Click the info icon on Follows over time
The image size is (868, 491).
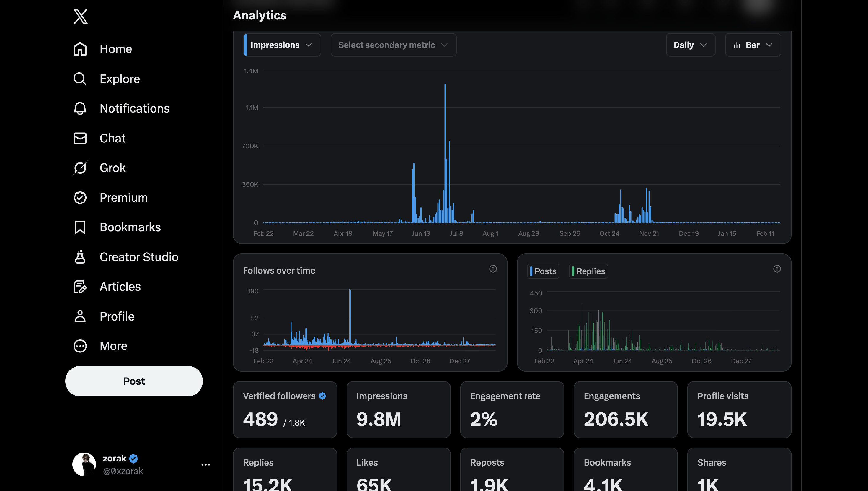[493, 269]
